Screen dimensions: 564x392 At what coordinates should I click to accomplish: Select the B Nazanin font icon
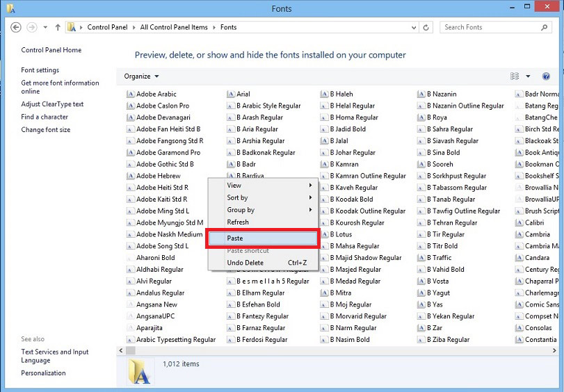tap(421, 95)
